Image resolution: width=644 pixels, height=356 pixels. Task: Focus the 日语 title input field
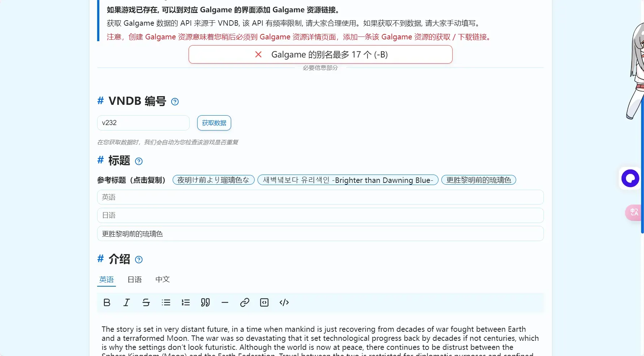click(x=320, y=215)
